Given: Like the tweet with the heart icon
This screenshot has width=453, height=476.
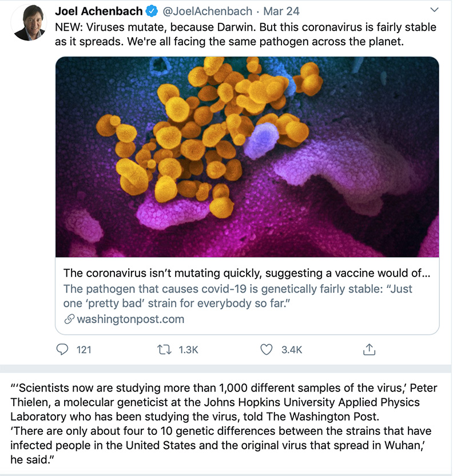Looking at the screenshot, I should (x=267, y=350).
